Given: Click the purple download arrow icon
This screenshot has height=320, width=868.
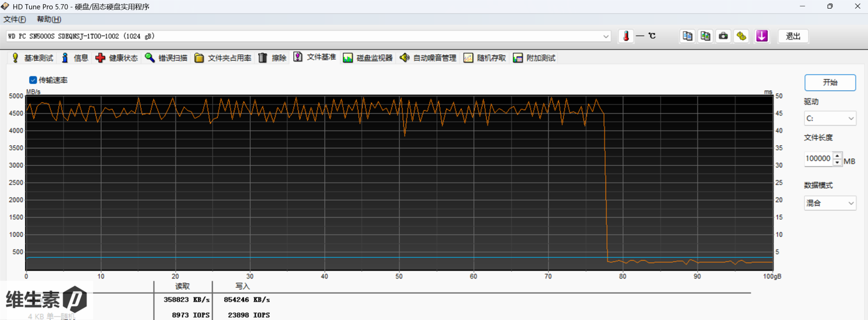Looking at the screenshot, I should tap(761, 36).
